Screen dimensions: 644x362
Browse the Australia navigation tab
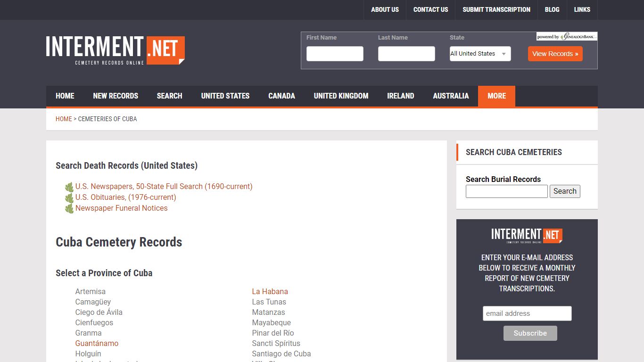(451, 96)
